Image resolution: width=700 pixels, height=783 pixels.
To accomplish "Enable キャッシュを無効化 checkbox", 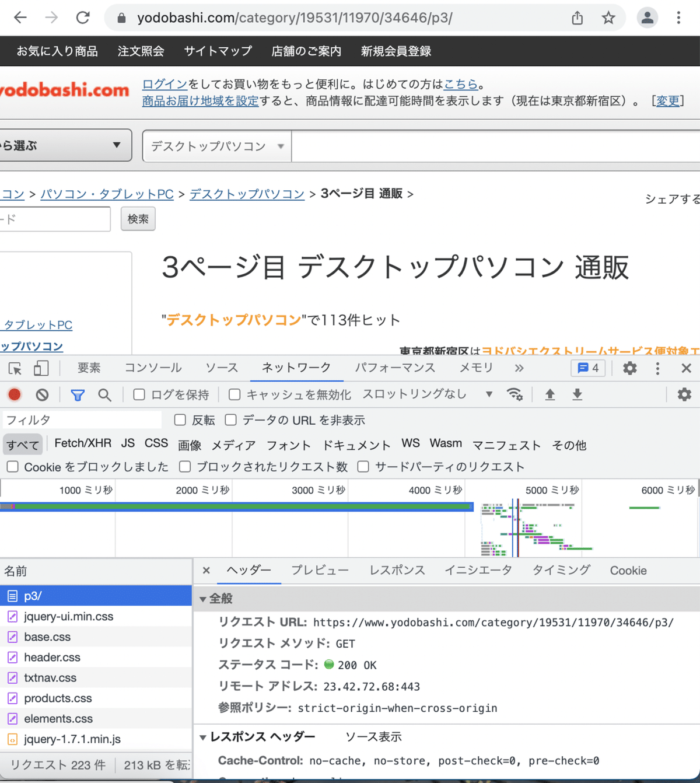I will point(235,395).
